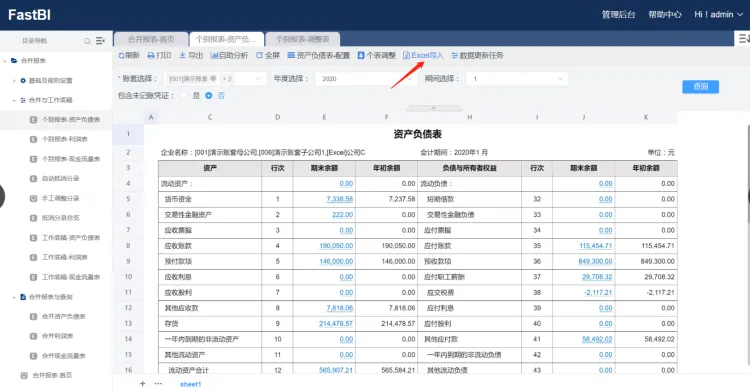Viewport: 750px width, 390px height.
Task: Click the 查询 query button
Action: click(700, 87)
